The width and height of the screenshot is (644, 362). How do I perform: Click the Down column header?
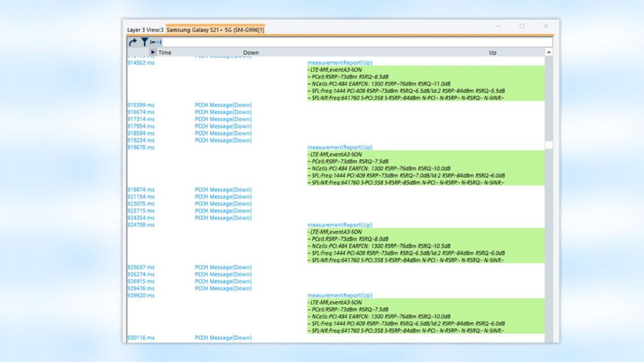(x=251, y=52)
